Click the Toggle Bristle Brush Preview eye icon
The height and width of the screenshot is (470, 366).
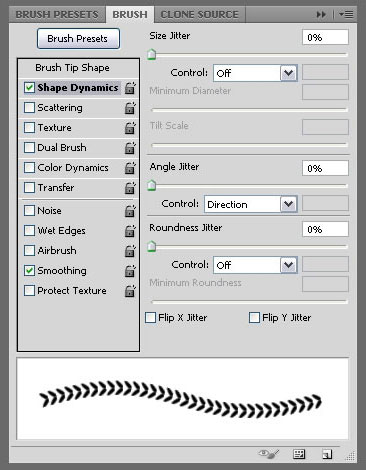click(269, 454)
